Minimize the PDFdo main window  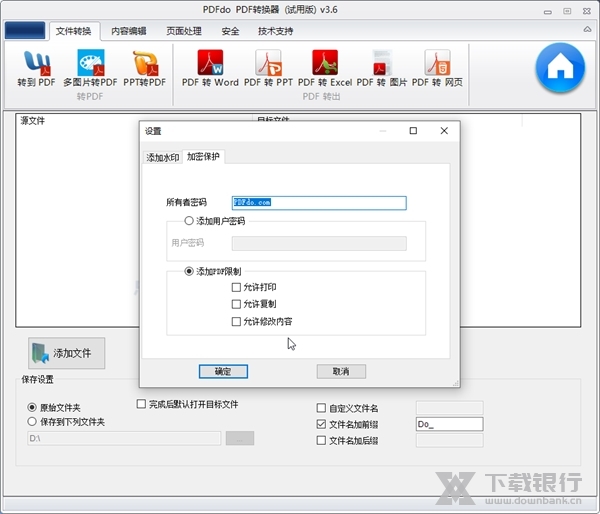click(x=548, y=11)
